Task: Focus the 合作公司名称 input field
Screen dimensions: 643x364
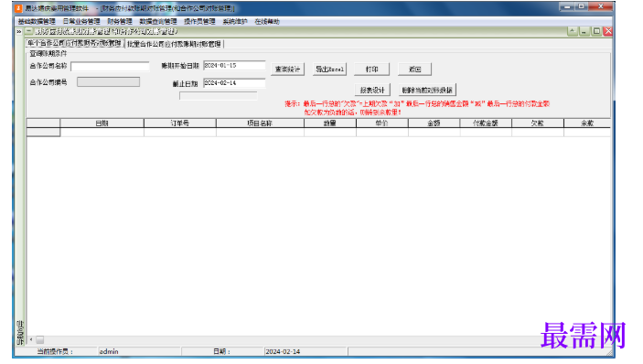Action: coord(110,66)
